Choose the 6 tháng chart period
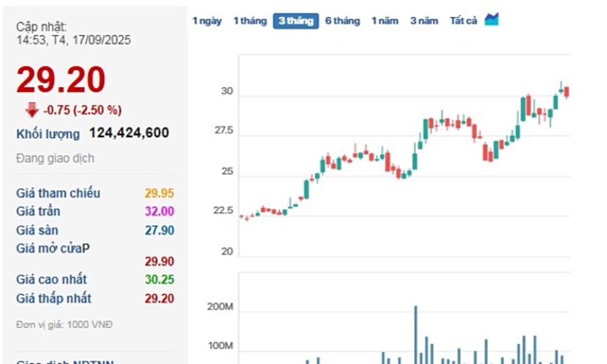Screen dimensions: 607x364 342,21
